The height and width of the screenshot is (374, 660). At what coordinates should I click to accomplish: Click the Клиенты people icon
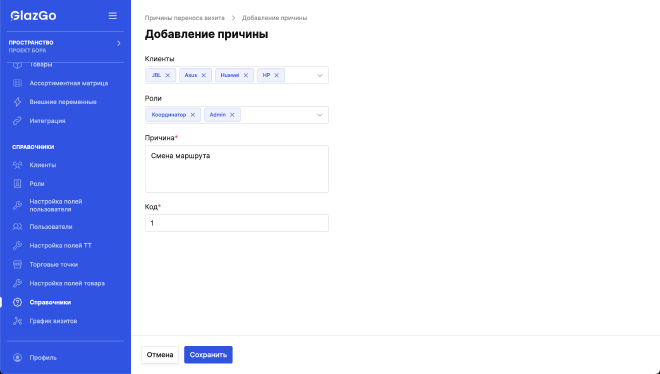[17, 165]
